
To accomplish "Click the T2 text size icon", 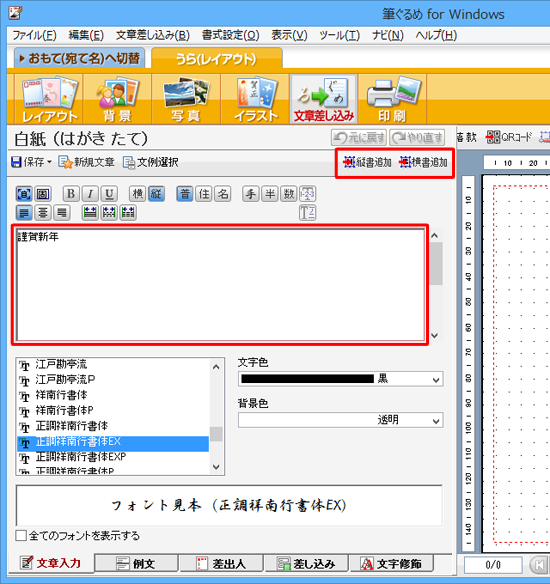I will pos(308,213).
